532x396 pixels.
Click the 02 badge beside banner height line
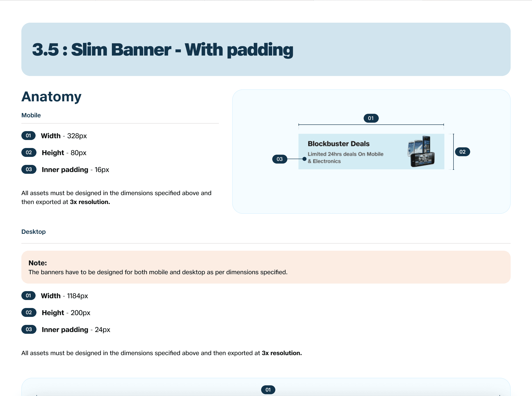(462, 152)
